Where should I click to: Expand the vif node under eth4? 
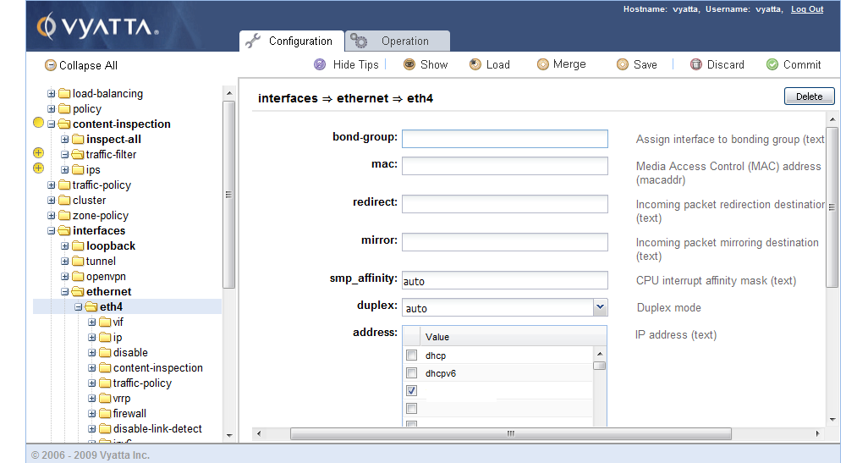tap(92, 322)
